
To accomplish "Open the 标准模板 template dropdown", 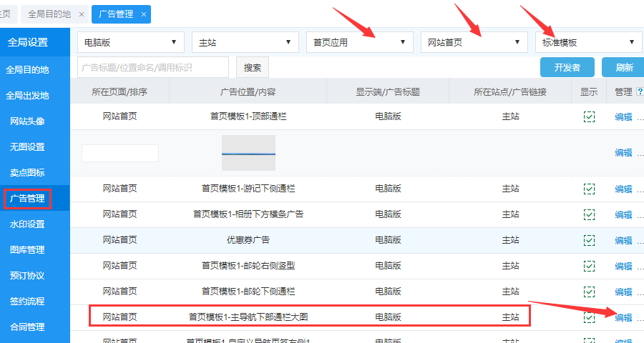I will pos(588,42).
